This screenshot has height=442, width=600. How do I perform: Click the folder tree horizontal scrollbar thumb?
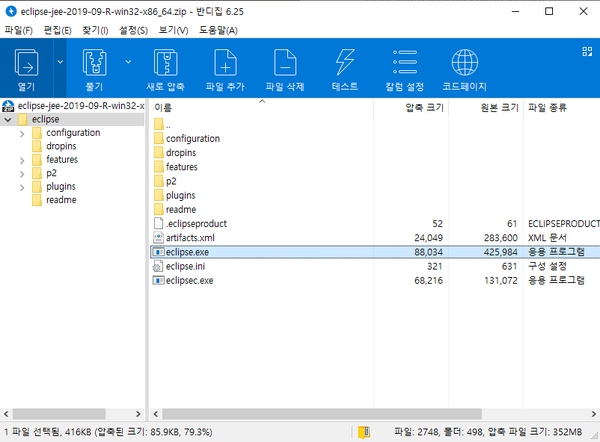coord(59,414)
